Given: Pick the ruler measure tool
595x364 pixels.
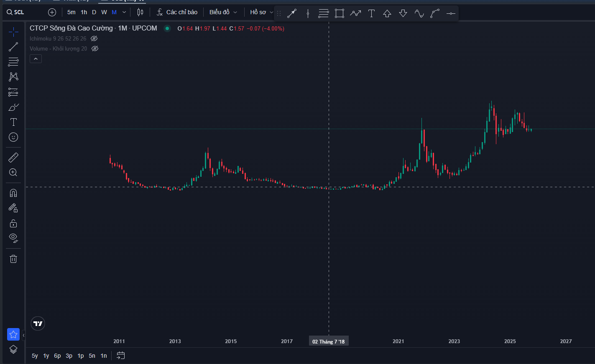Looking at the screenshot, I should tap(13, 157).
